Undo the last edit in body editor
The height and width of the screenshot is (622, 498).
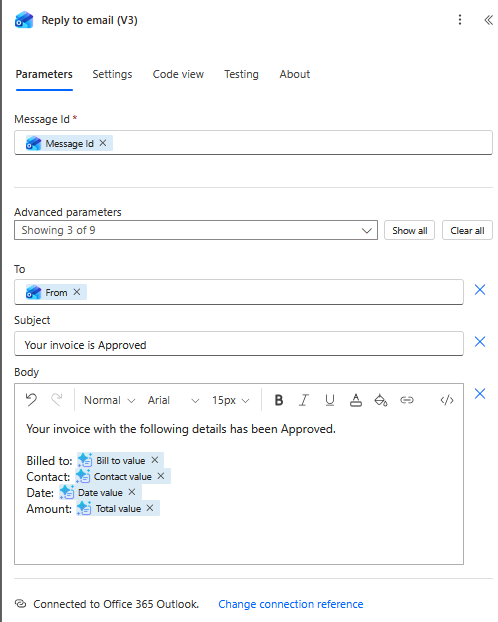tap(31, 399)
